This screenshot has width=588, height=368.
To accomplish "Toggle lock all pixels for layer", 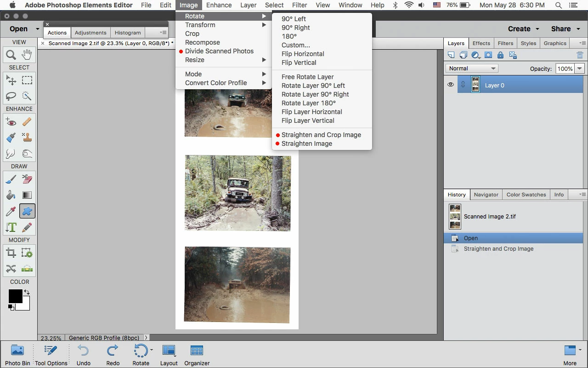I will [501, 55].
